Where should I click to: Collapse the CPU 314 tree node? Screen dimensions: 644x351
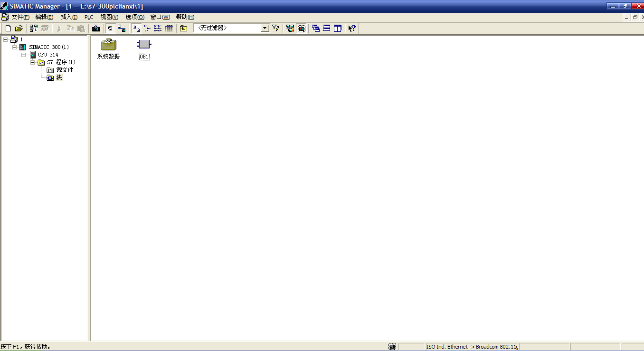coord(23,55)
